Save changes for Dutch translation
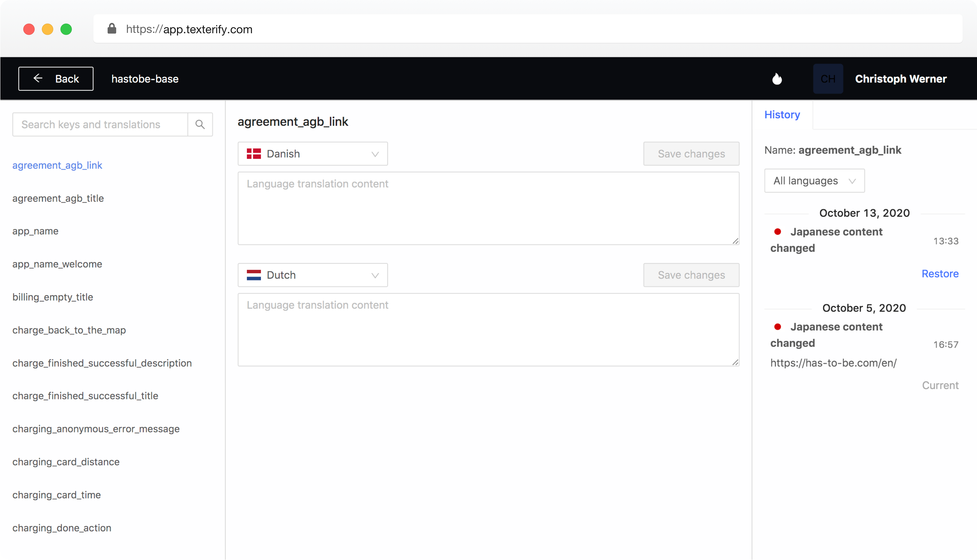The image size is (977, 560). [691, 275]
